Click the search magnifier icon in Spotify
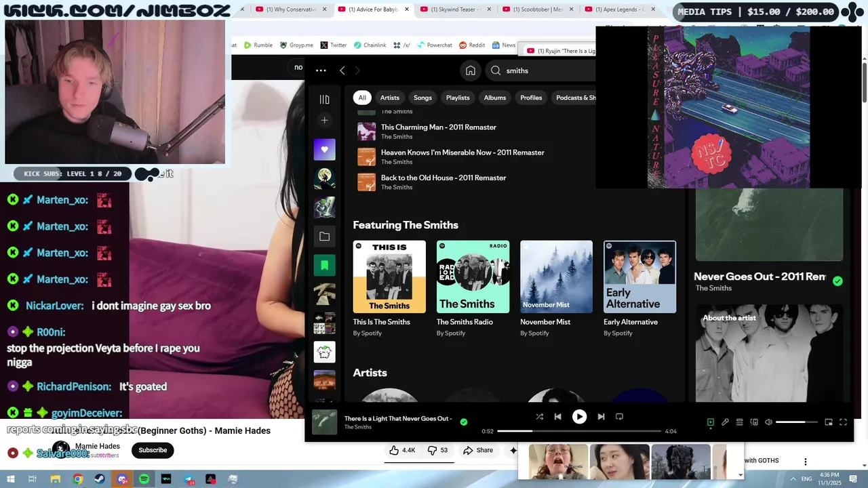Screen dimensions: 868x488 [x=496, y=70]
